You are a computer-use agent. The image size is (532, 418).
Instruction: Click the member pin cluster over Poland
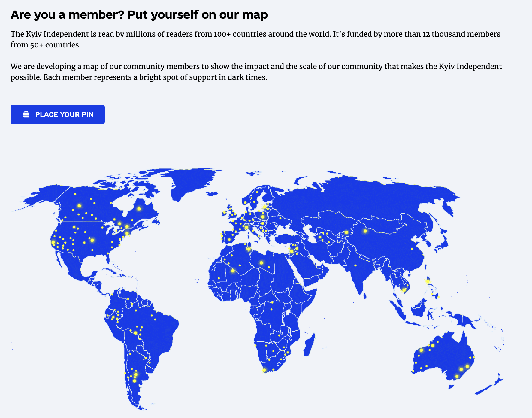coord(263,217)
